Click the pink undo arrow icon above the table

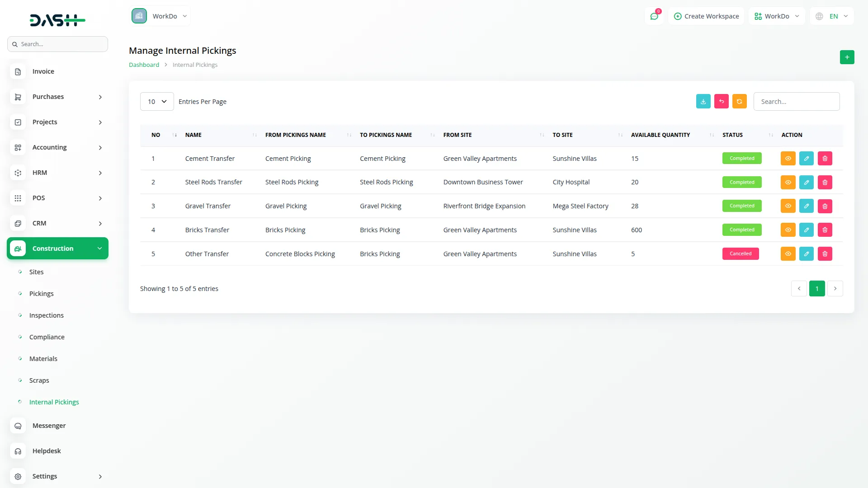(721, 102)
